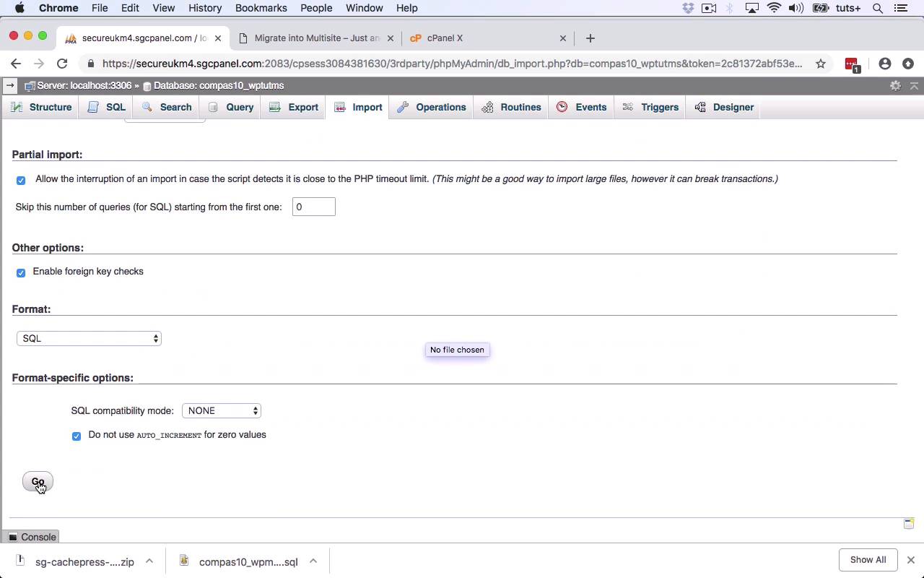Bookmark this page with the star icon
The image size is (924, 578).
(821, 64)
